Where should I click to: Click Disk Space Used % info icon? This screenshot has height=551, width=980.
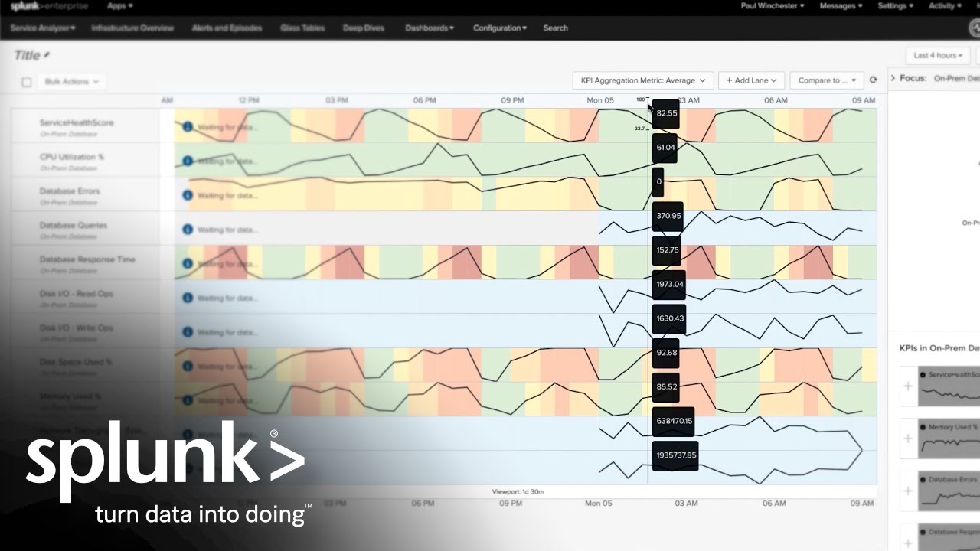coord(188,366)
